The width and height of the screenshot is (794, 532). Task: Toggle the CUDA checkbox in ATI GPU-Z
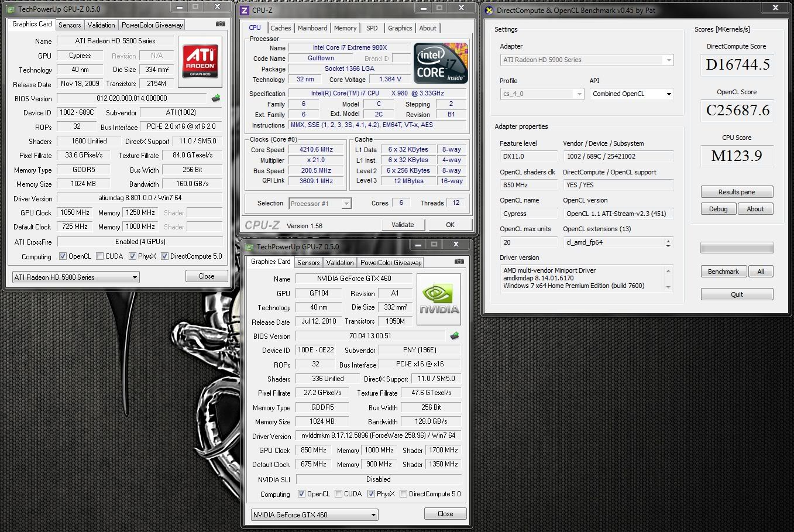tap(100, 256)
